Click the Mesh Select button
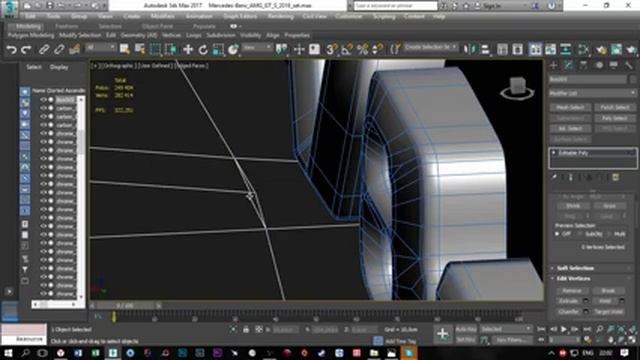 point(570,107)
